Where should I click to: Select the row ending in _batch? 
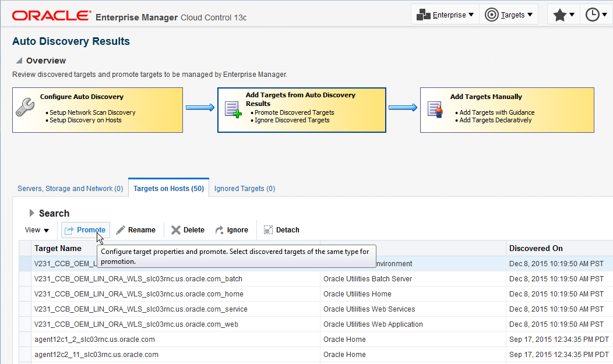pos(138,279)
